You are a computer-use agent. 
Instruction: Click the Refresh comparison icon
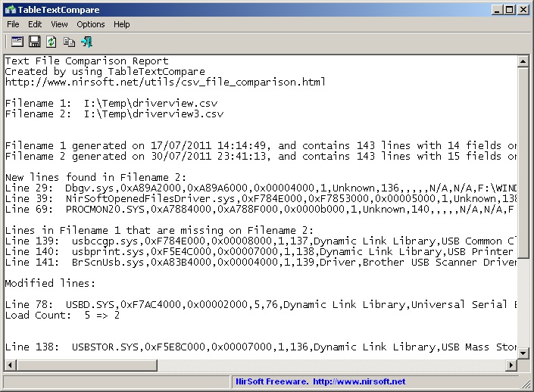(x=52, y=42)
